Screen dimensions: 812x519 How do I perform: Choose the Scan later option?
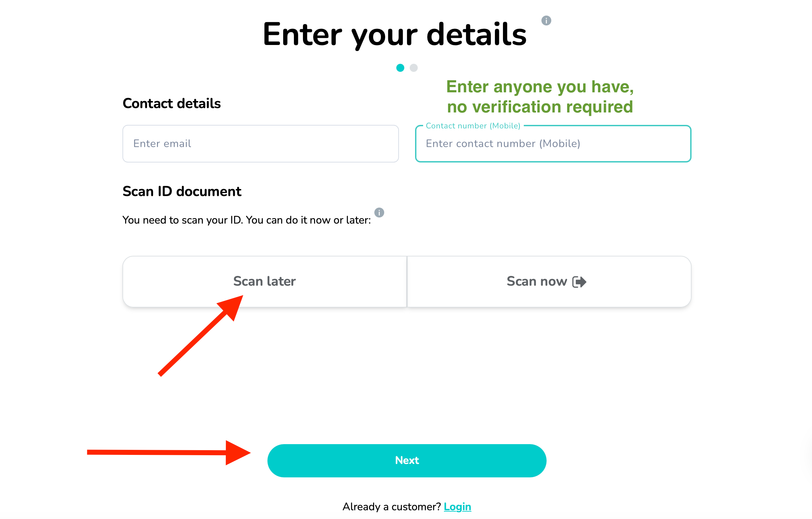coord(264,281)
